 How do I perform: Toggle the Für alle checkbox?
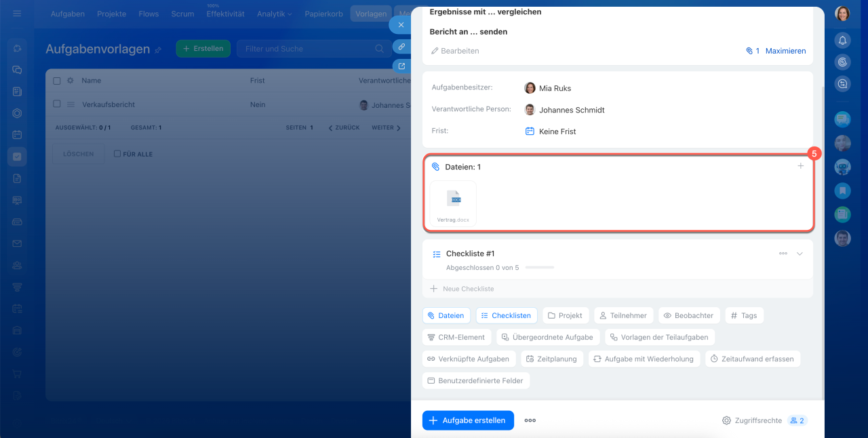click(x=117, y=154)
